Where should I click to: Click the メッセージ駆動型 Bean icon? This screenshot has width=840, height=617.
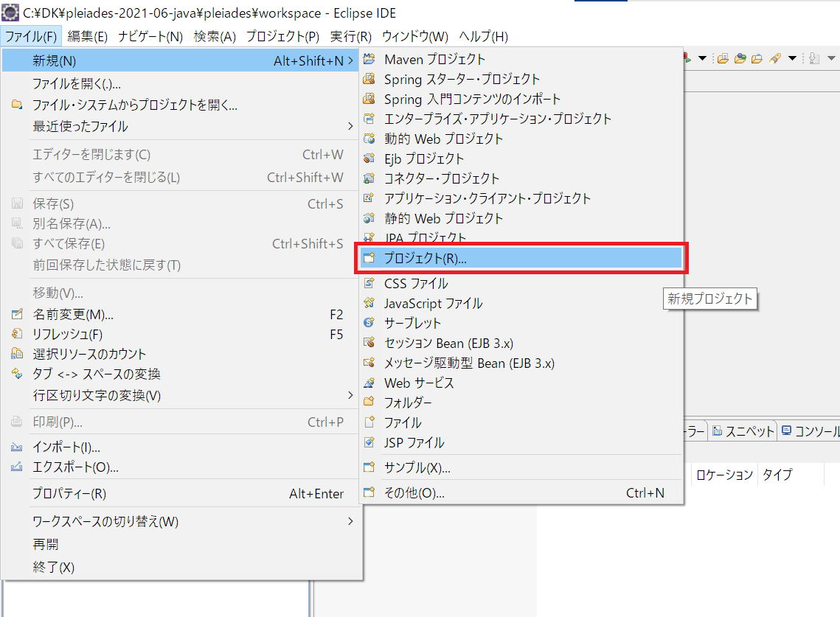(x=369, y=363)
